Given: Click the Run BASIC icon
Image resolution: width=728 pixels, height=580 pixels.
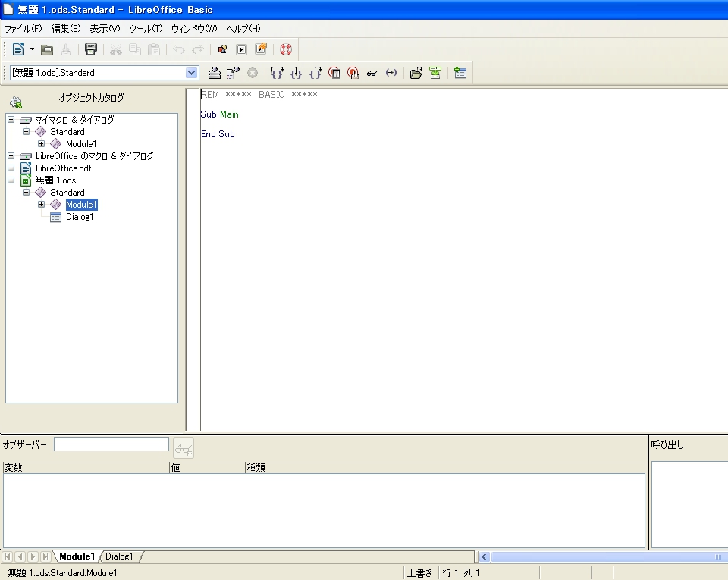Looking at the screenshot, I should click(x=234, y=73).
